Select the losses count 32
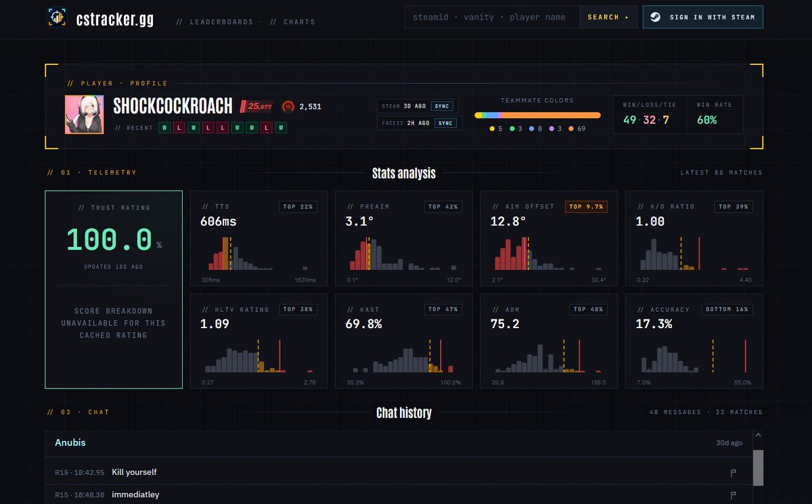Screen dimensions: 812x504 point(650,120)
